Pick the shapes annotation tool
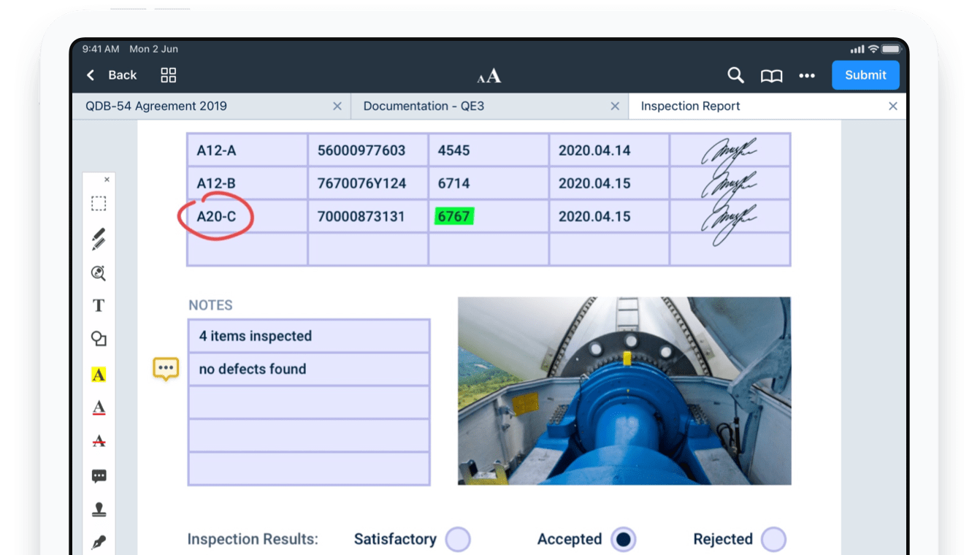The width and height of the screenshot is (980, 555). coord(99,339)
